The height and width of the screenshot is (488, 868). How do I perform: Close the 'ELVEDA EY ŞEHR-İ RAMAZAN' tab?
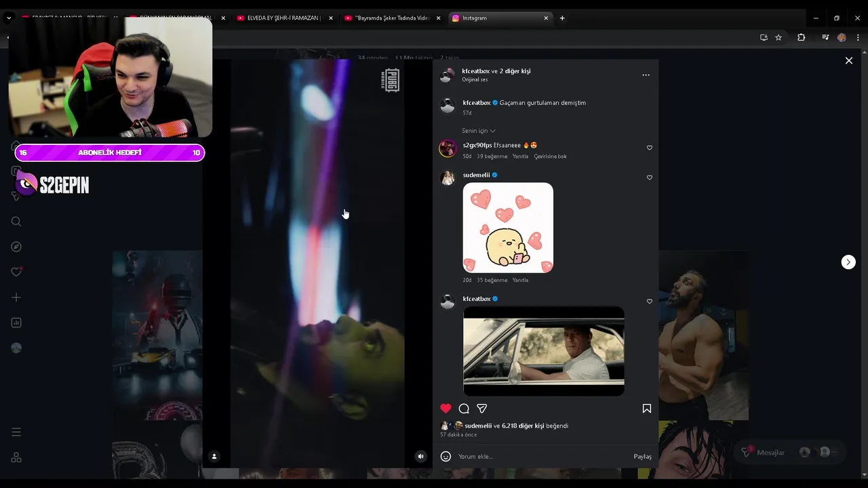click(x=331, y=18)
